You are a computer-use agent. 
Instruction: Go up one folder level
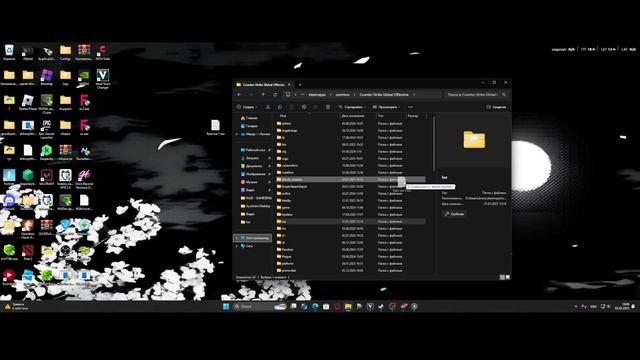(263, 94)
